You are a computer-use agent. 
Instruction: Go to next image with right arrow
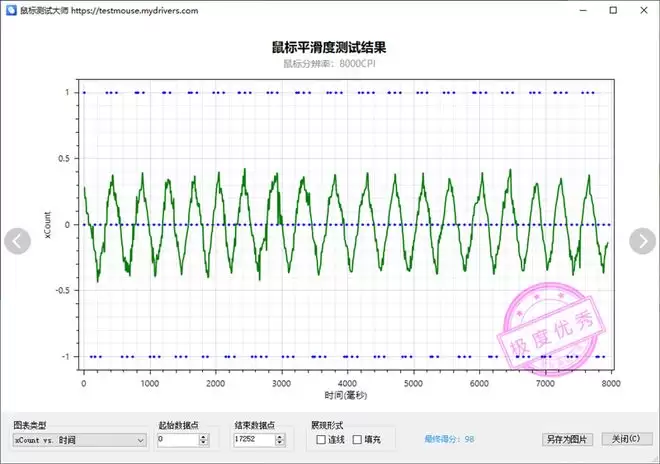642,240
